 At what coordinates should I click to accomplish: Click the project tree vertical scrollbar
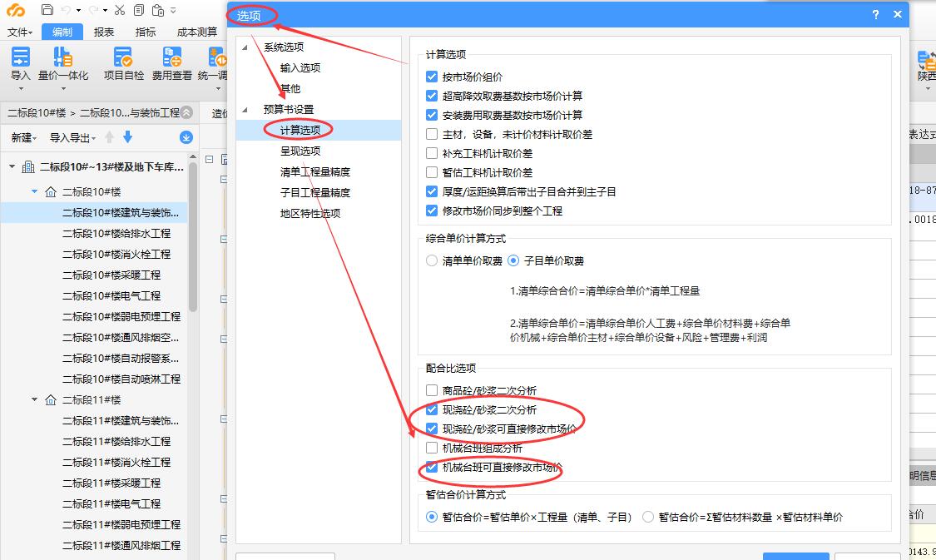pyautogui.click(x=193, y=236)
